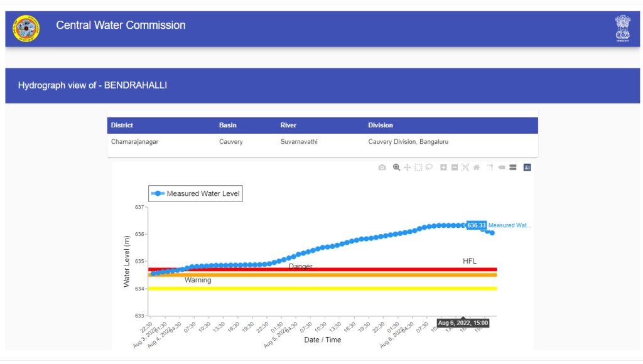Click the Zoom In plus icon
Image resolution: width=643 pixels, height=364 pixels.
[x=443, y=168]
